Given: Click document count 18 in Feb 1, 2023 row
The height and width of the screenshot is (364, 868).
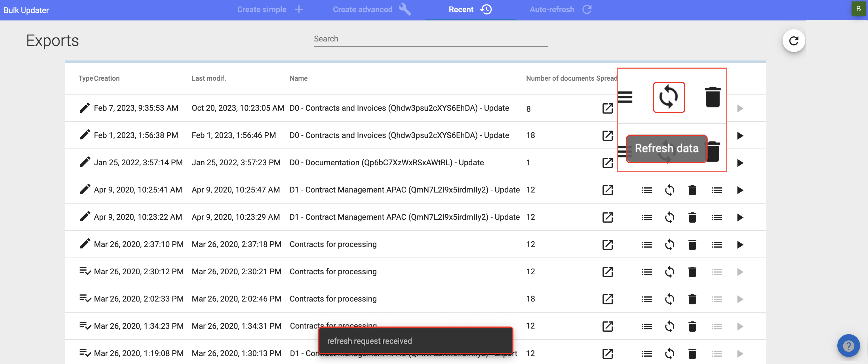Looking at the screenshot, I should tap(530, 135).
